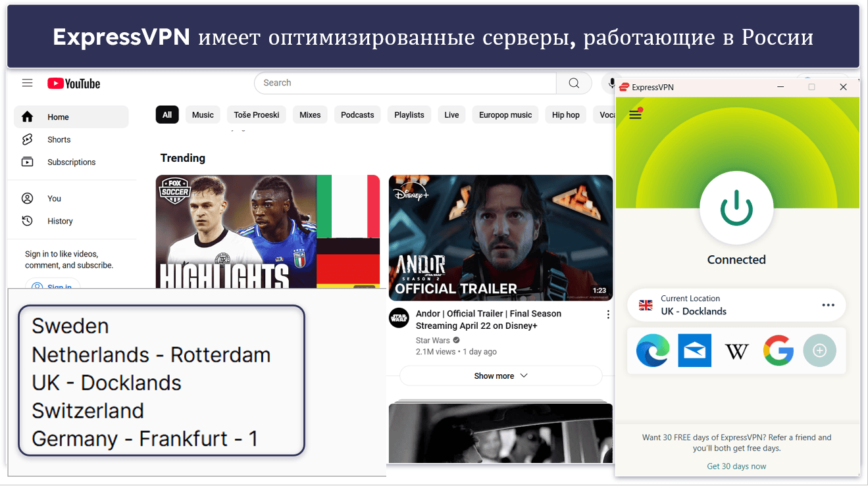Screen dimensions: 868x486
Task: Open the Andor Official Trailer title link
Action: point(488,320)
